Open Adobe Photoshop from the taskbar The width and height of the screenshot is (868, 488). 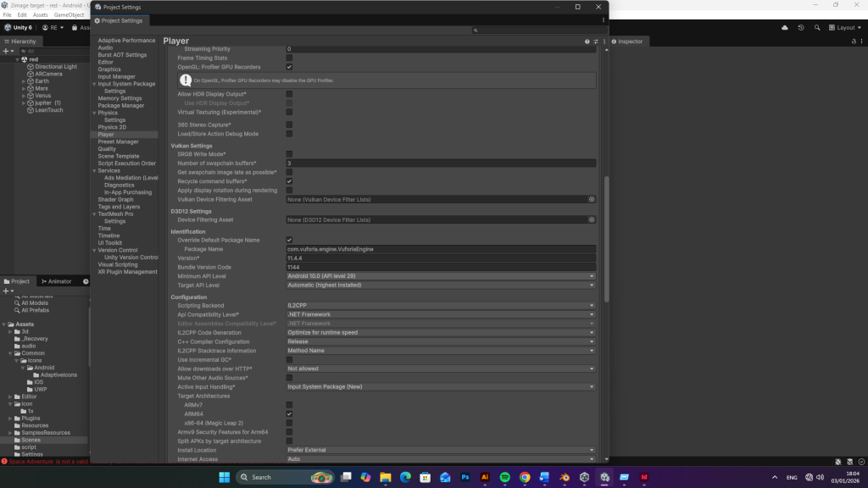[465, 477]
